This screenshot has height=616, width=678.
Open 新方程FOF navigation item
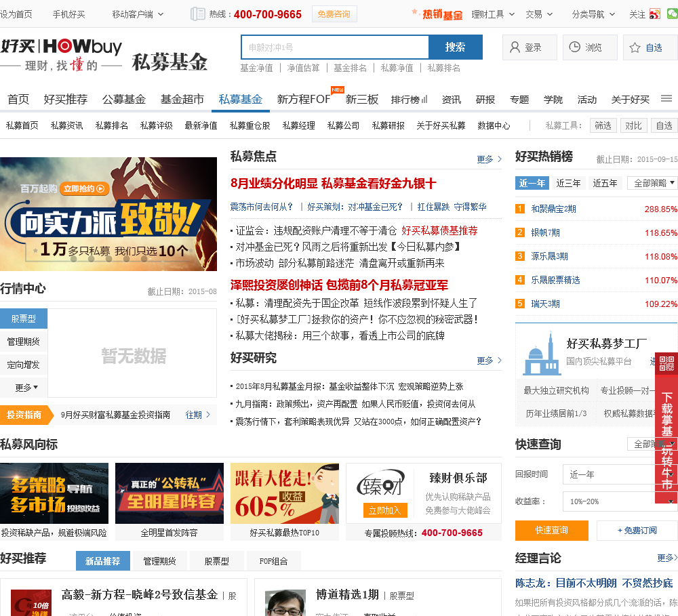304,100
